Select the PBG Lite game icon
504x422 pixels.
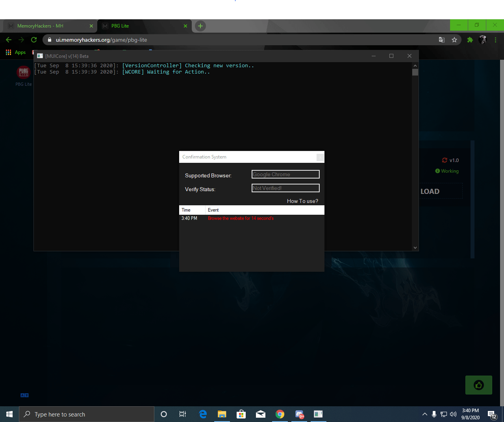click(24, 72)
